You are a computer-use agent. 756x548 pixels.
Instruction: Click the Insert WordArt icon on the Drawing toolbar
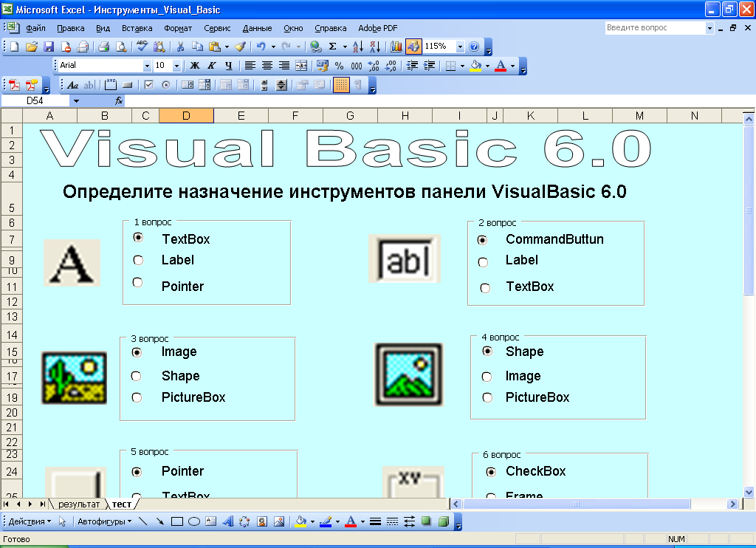pos(228,521)
